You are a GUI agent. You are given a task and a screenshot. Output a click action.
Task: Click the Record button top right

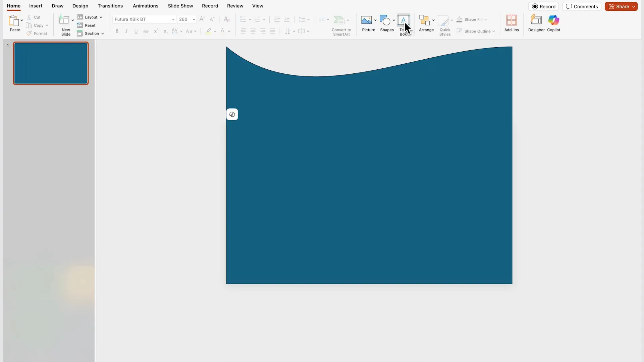[x=543, y=6]
